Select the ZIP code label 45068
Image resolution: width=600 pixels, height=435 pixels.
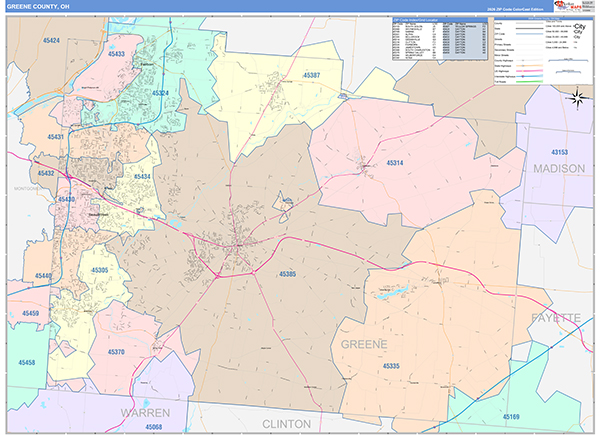(153, 427)
